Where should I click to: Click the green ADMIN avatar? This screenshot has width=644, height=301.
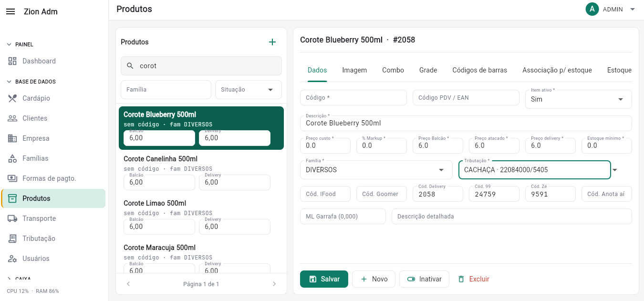pos(592,9)
